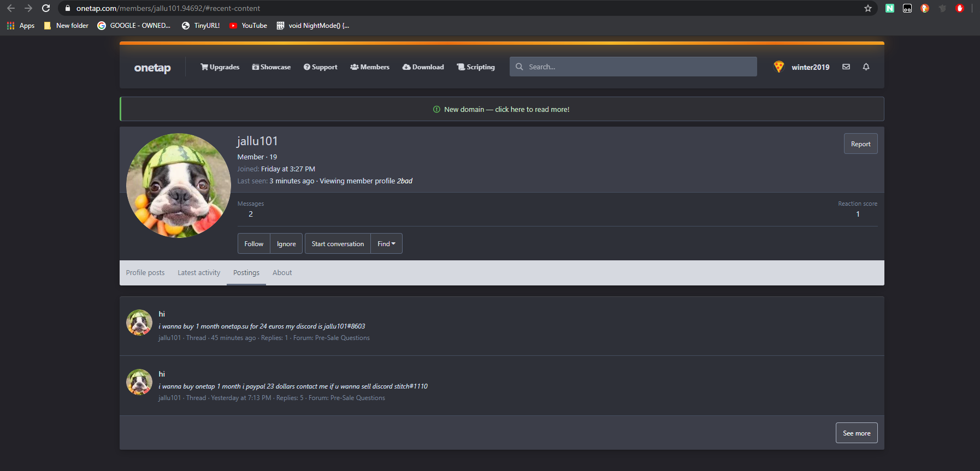This screenshot has height=471, width=980.
Task: Click the 'Yesterday at 7:13 PM' timestamp
Action: (241, 398)
